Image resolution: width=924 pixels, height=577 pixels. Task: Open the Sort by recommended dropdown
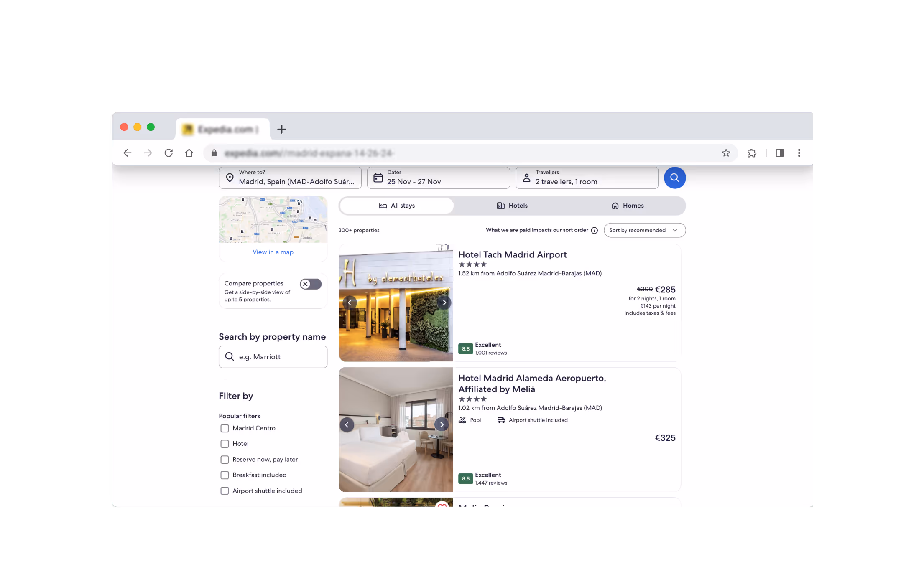[x=644, y=230]
